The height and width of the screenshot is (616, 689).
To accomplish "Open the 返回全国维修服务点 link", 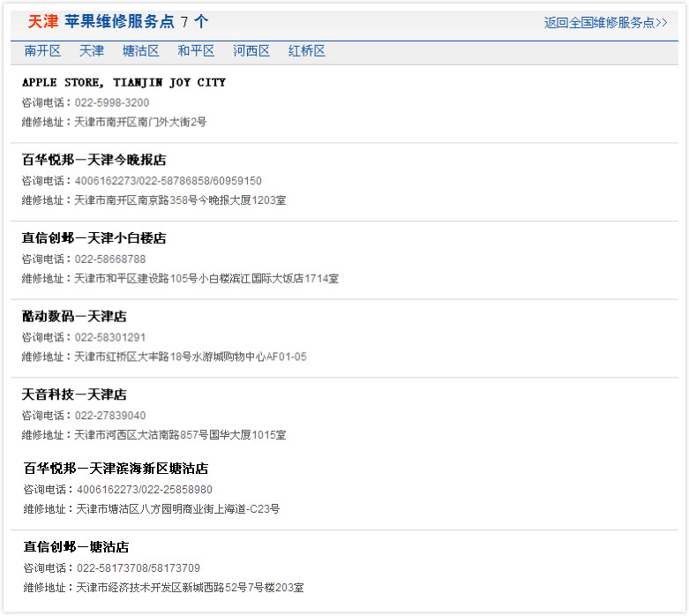I will pyautogui.click(x=605, y=22).
